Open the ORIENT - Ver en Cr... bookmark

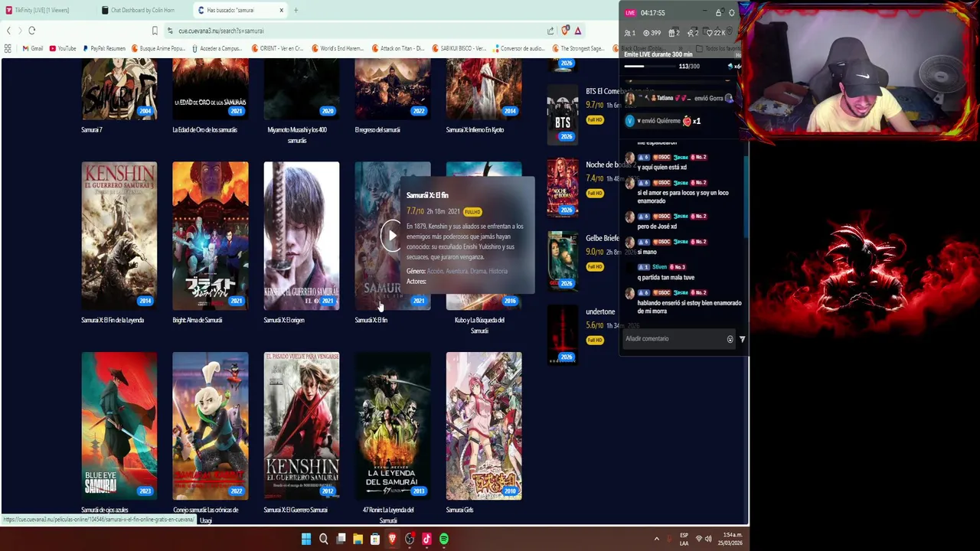tap(276, 48)
